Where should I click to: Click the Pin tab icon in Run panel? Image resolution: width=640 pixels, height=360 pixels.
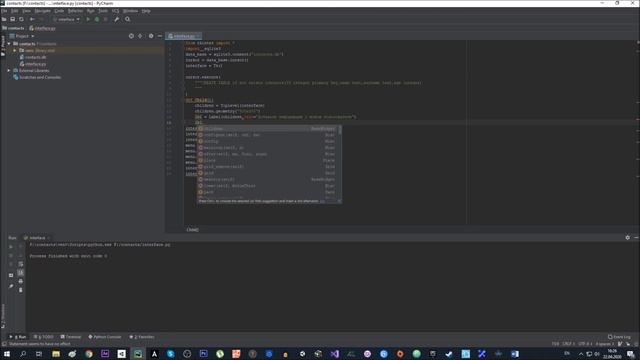11,286
